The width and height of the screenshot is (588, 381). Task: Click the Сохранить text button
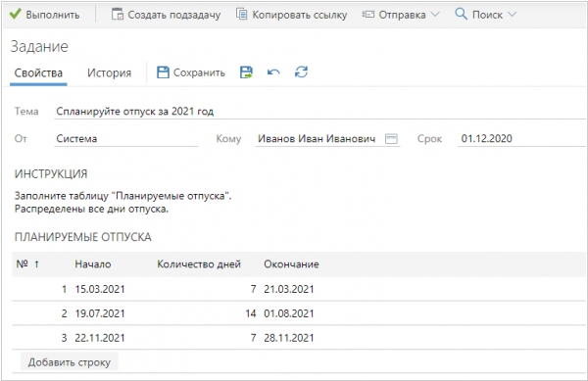[199, 72]
